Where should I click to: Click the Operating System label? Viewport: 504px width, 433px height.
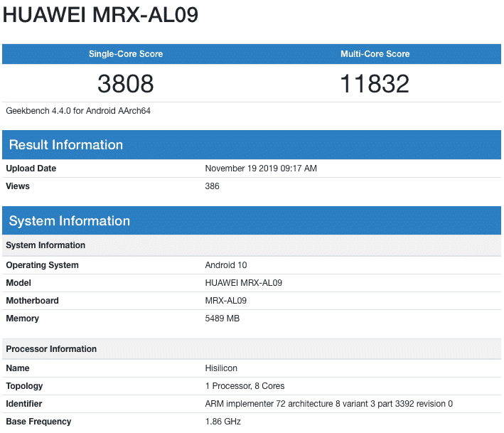click(42, 265)
